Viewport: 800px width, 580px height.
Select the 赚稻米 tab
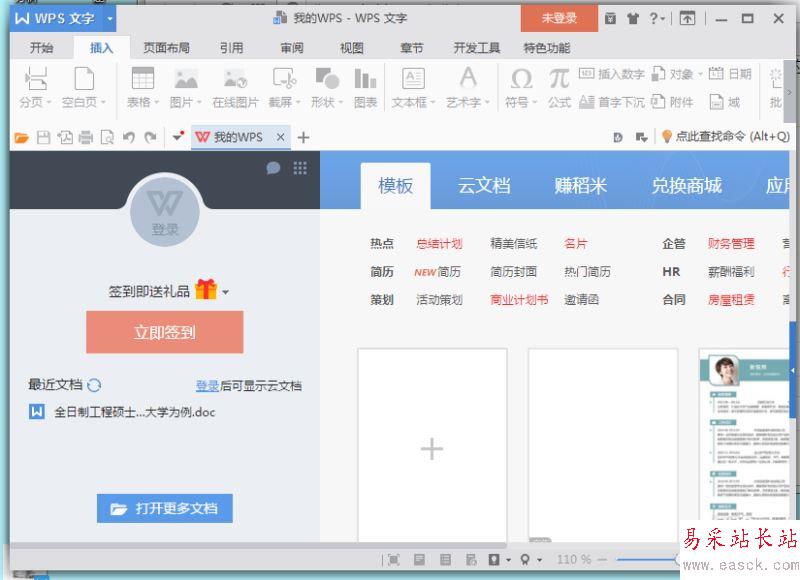pos(581,186)
